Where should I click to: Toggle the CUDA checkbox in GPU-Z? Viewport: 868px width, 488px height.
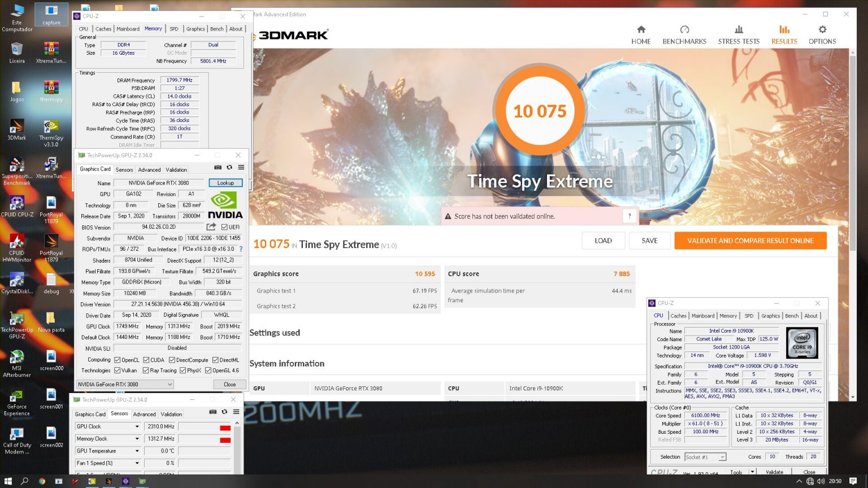pos(146,360)
